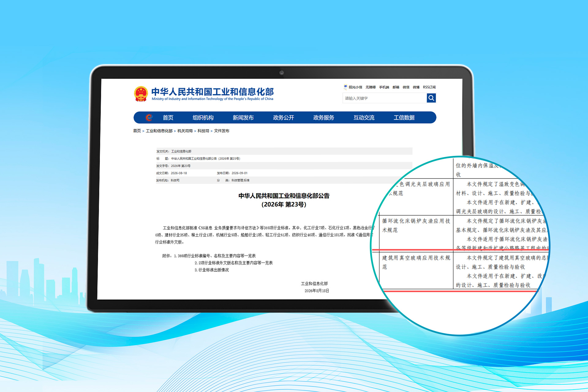Open attachment 1 369项行业标准编号 list

tap(215, 256)
